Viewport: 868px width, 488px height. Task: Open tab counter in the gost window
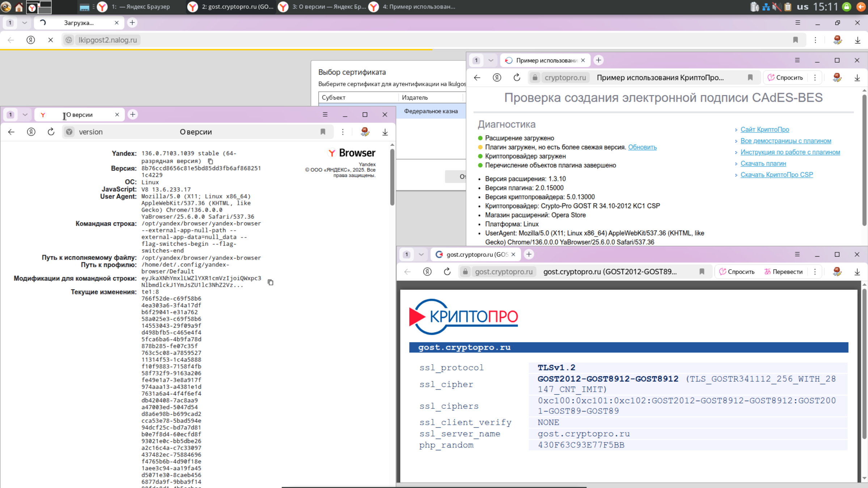point(407,254)
